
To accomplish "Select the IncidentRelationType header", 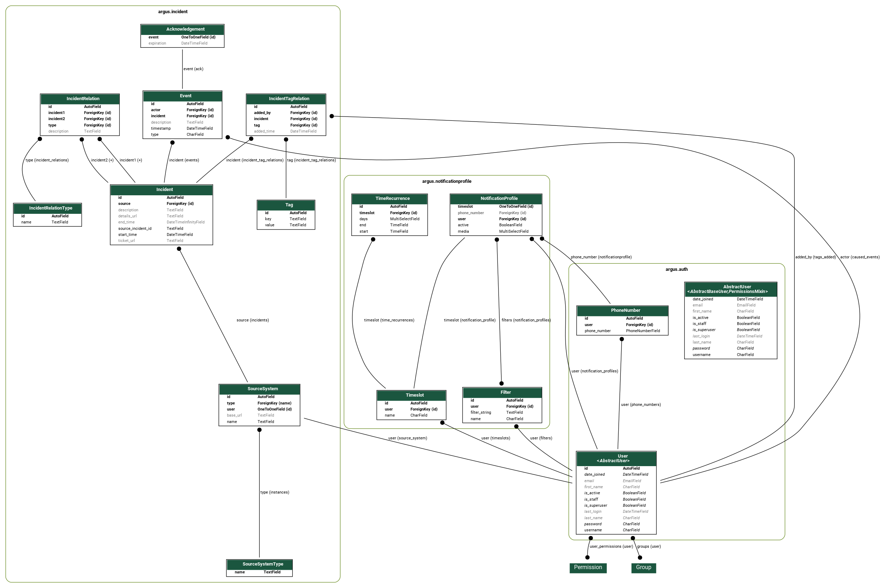I will [48, 208].
